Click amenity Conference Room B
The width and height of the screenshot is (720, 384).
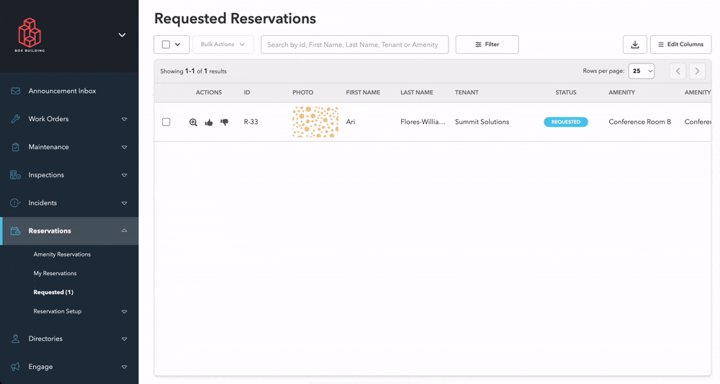coord(640,122)
